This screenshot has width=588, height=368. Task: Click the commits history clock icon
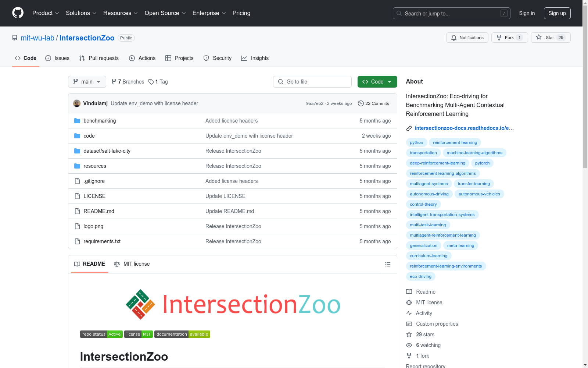(x=361, y=103)
